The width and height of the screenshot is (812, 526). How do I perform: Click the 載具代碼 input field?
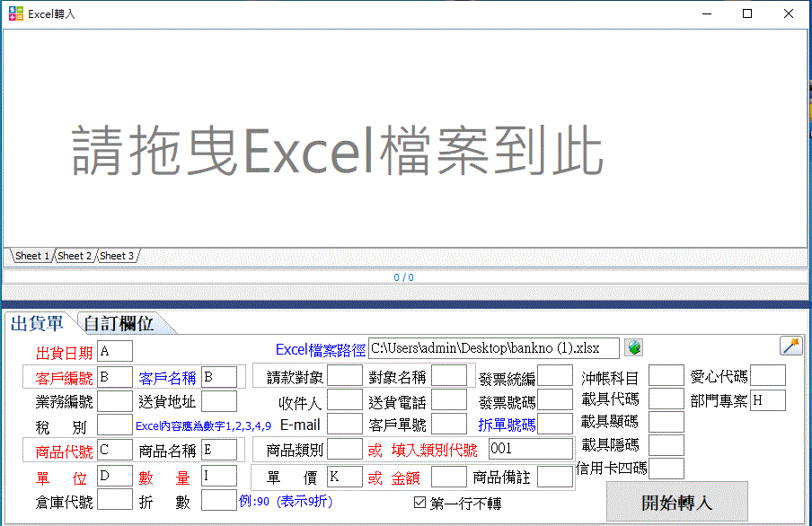click(x=666, y=399)
